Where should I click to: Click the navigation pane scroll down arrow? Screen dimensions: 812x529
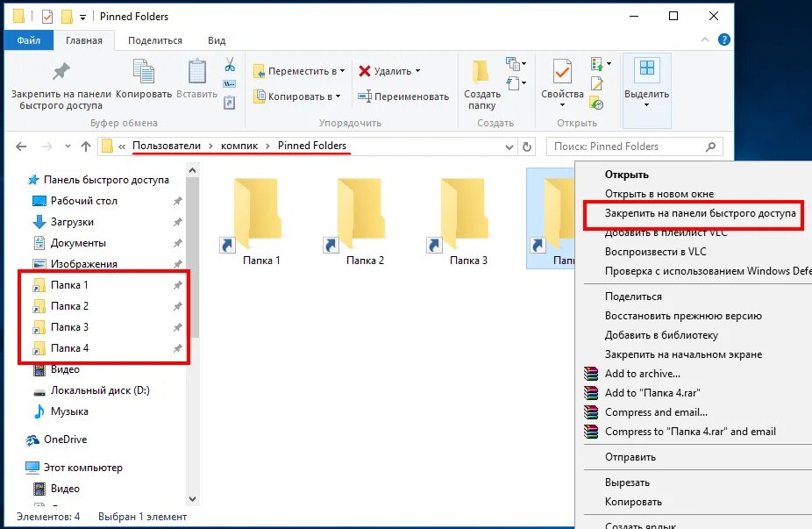click(x=192, y=499)
